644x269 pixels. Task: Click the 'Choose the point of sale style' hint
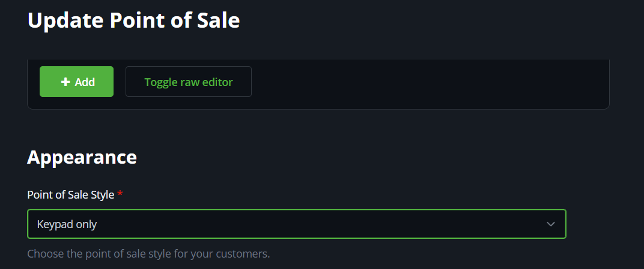148,253
